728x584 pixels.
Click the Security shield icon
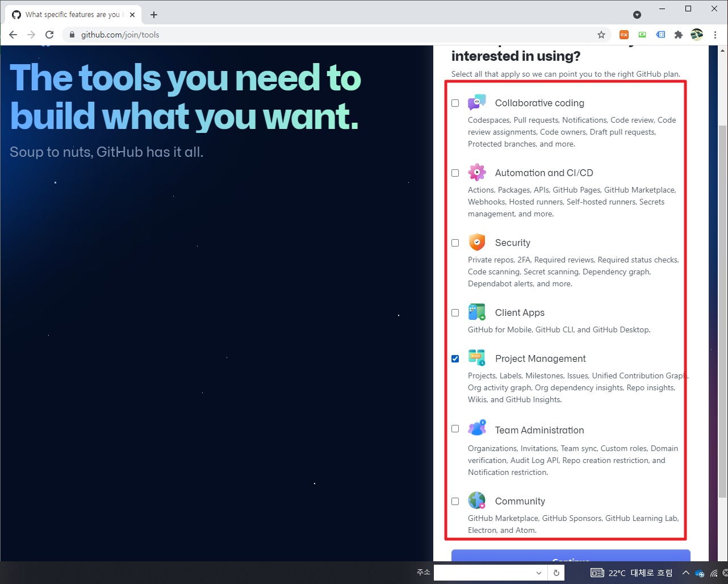[477, 242]
